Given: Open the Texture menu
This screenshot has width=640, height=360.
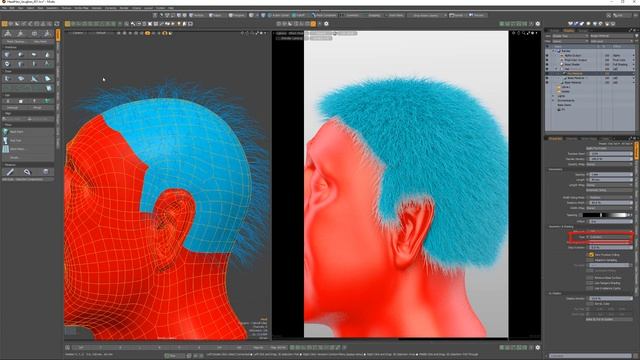Looking at the screenshot, I should click(x=67, y=8).
